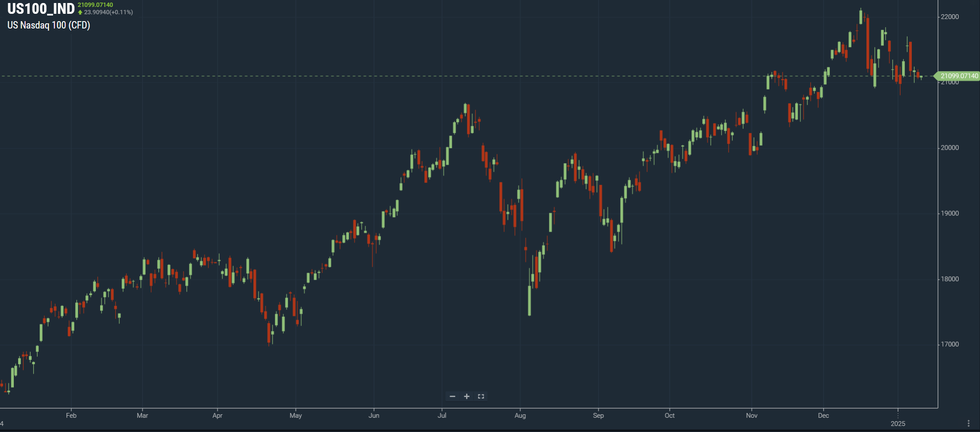This screenshot has width=980, height=432.
Task: Click the zoom in plus icon
Action: 466,396
